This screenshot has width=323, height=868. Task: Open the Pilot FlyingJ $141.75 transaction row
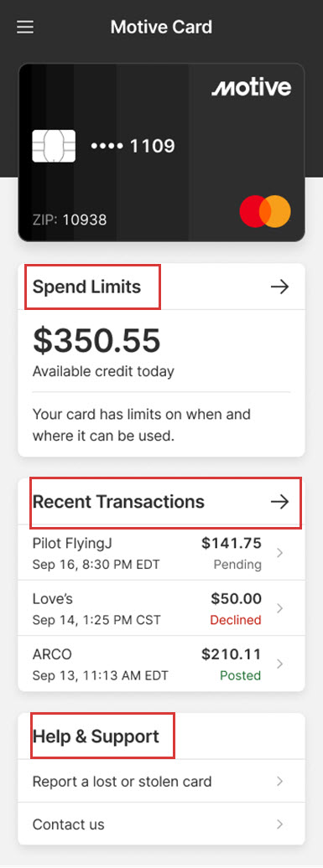(161, 553)
